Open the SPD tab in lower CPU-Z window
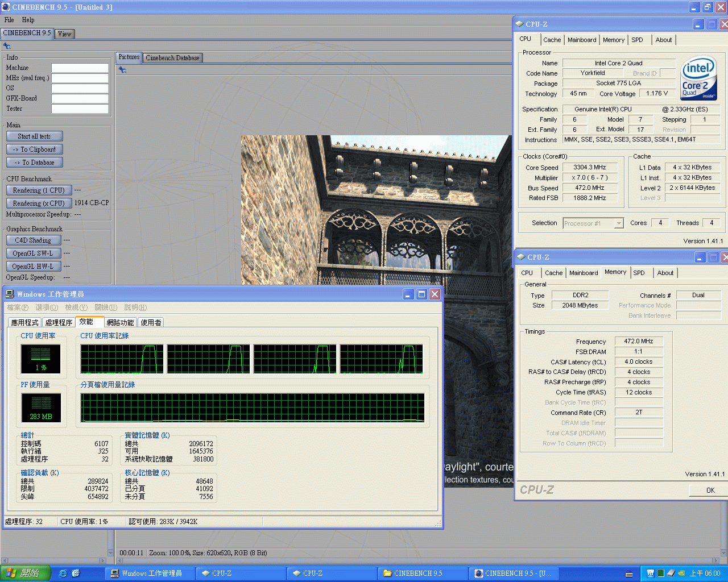The image size is (728, 582). point(639,273)
